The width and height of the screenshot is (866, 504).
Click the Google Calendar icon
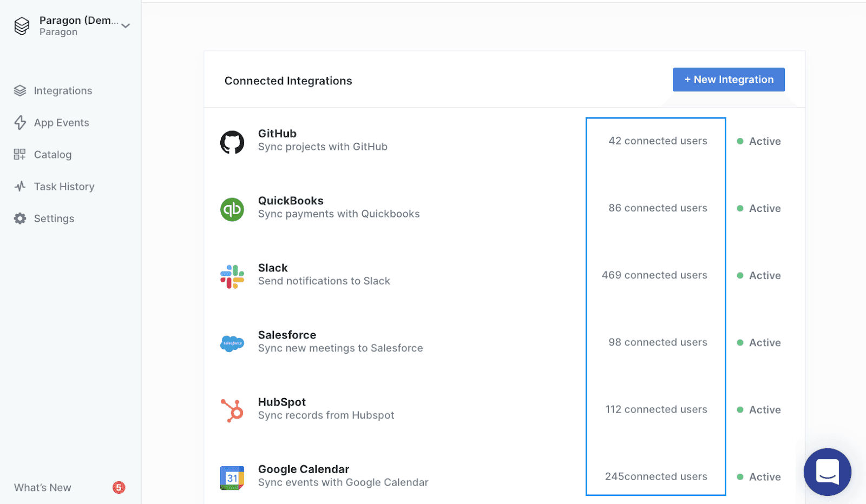coord(232,478)
